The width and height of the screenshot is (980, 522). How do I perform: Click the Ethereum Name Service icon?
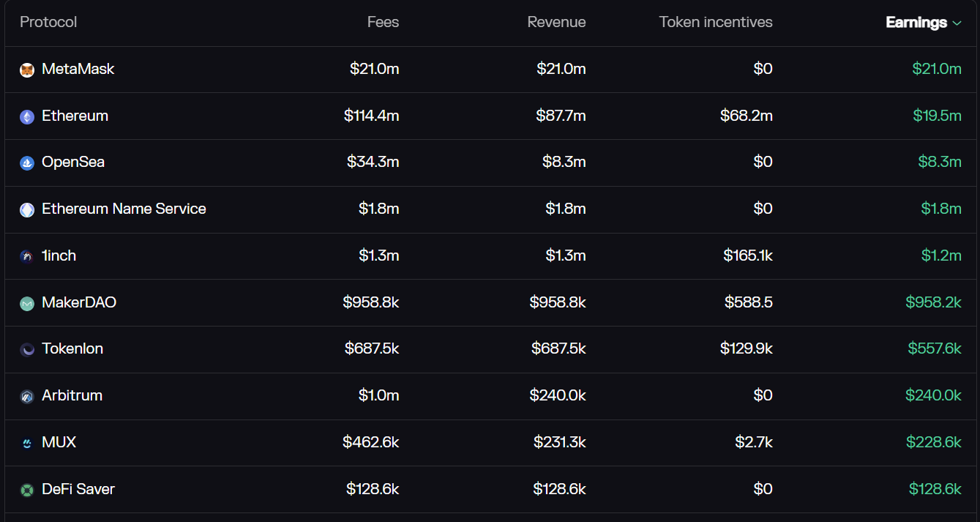27,210
